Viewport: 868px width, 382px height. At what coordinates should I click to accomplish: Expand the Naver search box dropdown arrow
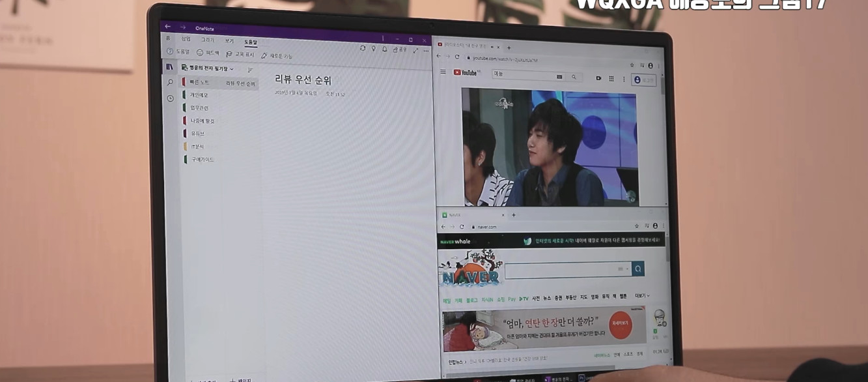coord(627,269)
